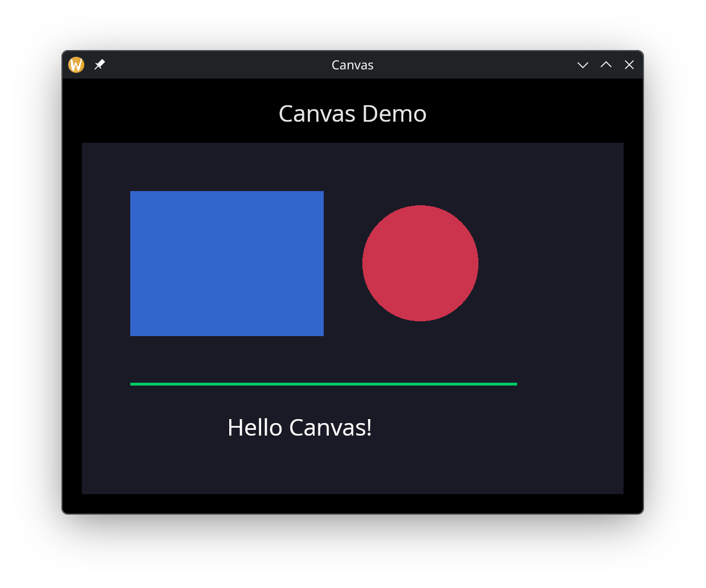The height and width of the screenshot is (588, 706).
Task: Click the Hello Canvas! text
Action: (299, 427)
